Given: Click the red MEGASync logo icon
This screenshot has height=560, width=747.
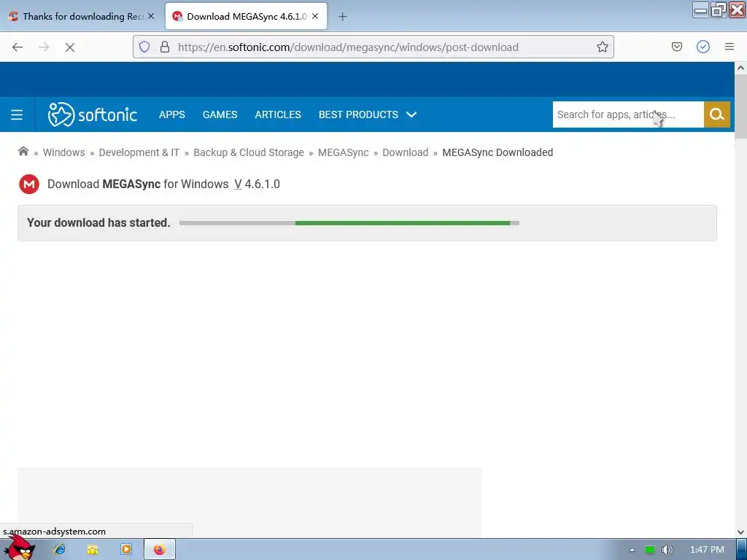Looking at the screenshot, I should 29,184.
